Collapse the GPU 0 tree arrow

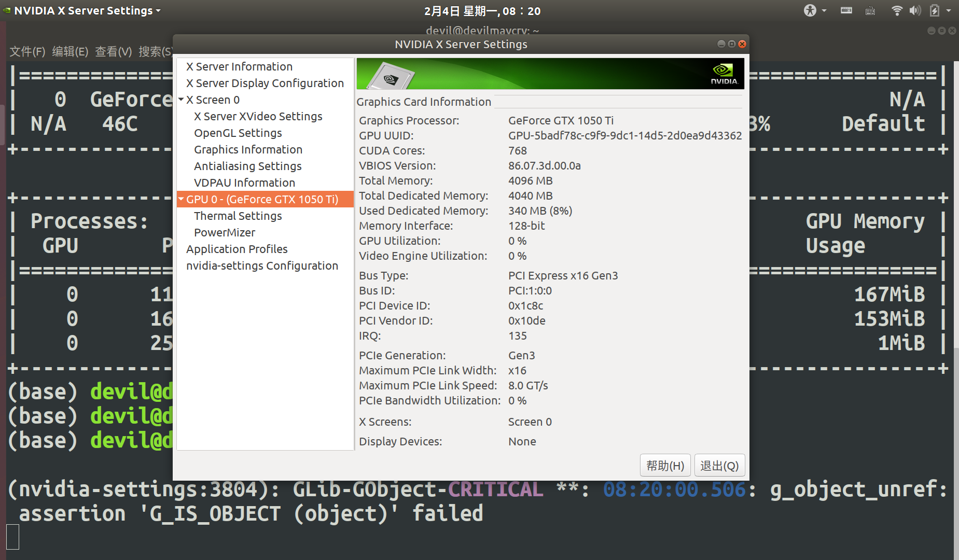[181, 199]
